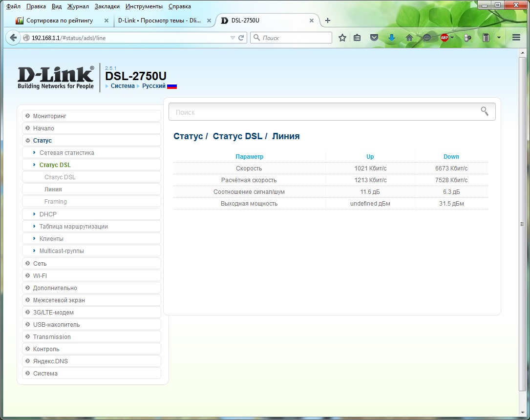This screenshot has height=420, width=530.
Task: Expand the DHCP submenu
Action: tap(48, 214)
